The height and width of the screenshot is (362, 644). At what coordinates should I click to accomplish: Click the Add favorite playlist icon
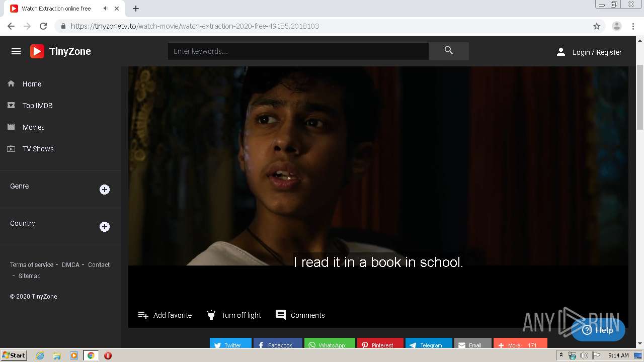pyautogui.click(x=143, y=315)
